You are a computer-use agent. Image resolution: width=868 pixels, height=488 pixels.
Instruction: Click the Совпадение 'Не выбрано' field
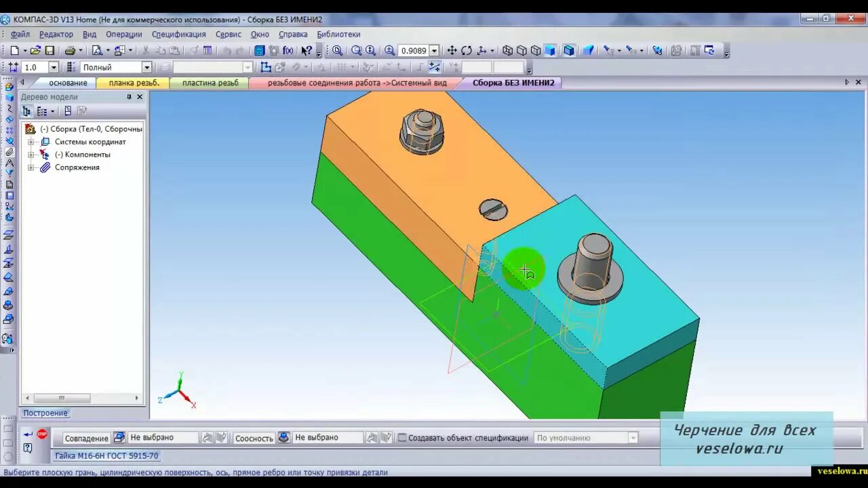[163, 437]
